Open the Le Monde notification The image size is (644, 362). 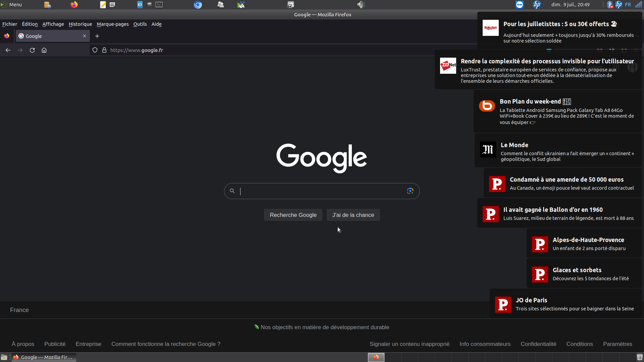click(558, 150)
